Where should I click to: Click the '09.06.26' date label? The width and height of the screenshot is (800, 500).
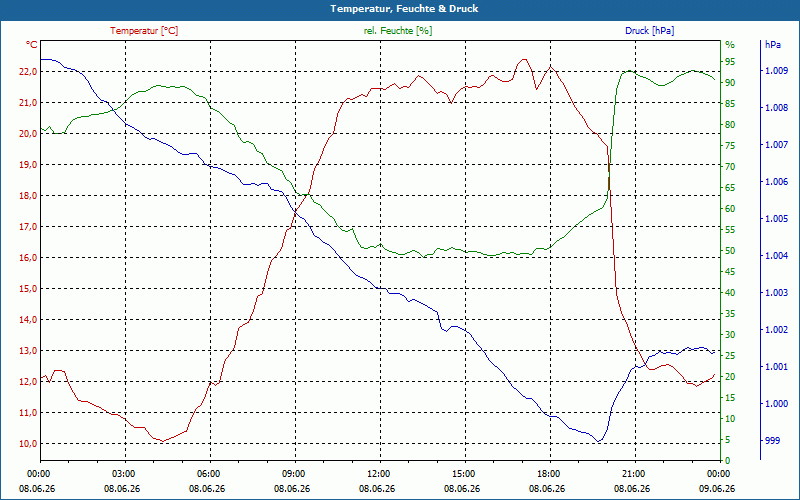pyautogui.click(x=717, y=489)
